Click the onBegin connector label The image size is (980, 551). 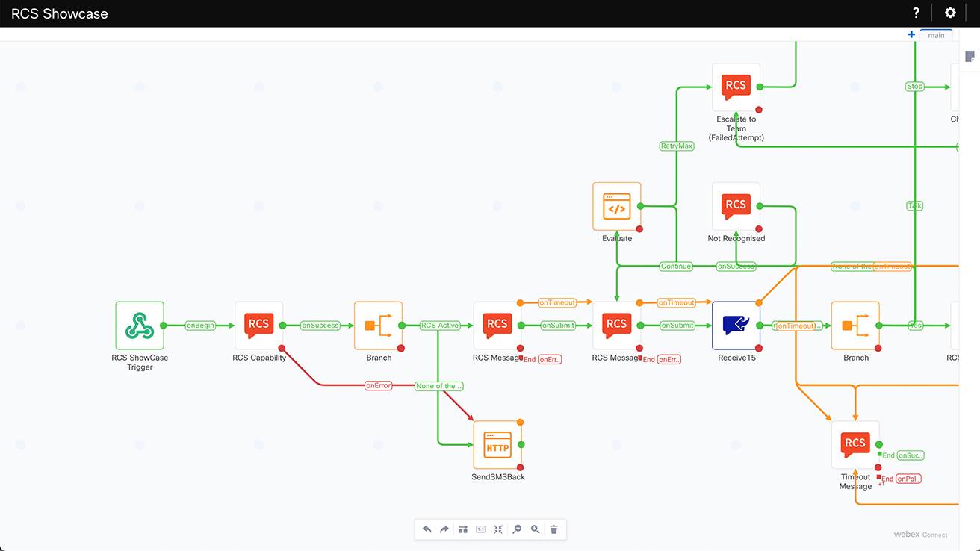click(x=200, y=326)
